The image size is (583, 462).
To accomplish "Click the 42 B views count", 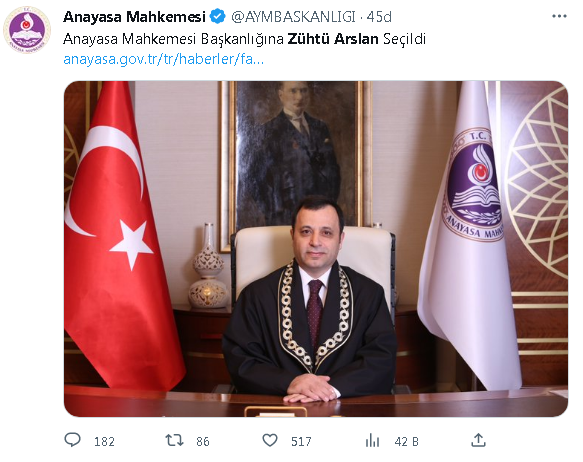I will point(406,442).
